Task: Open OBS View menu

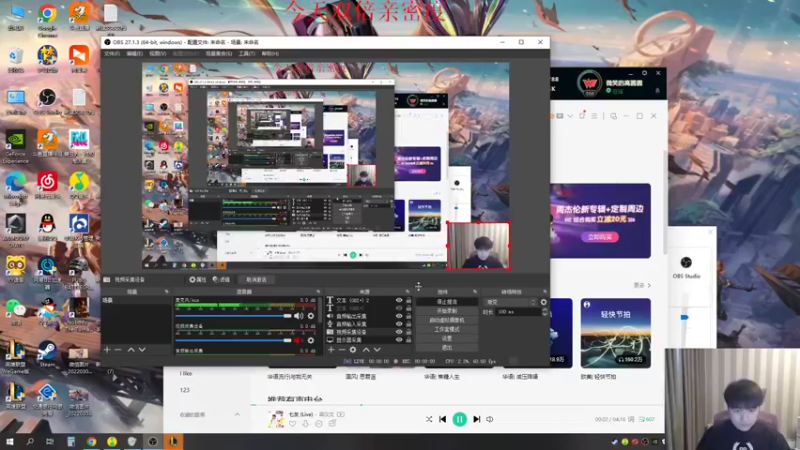Action: pos(158,54)
